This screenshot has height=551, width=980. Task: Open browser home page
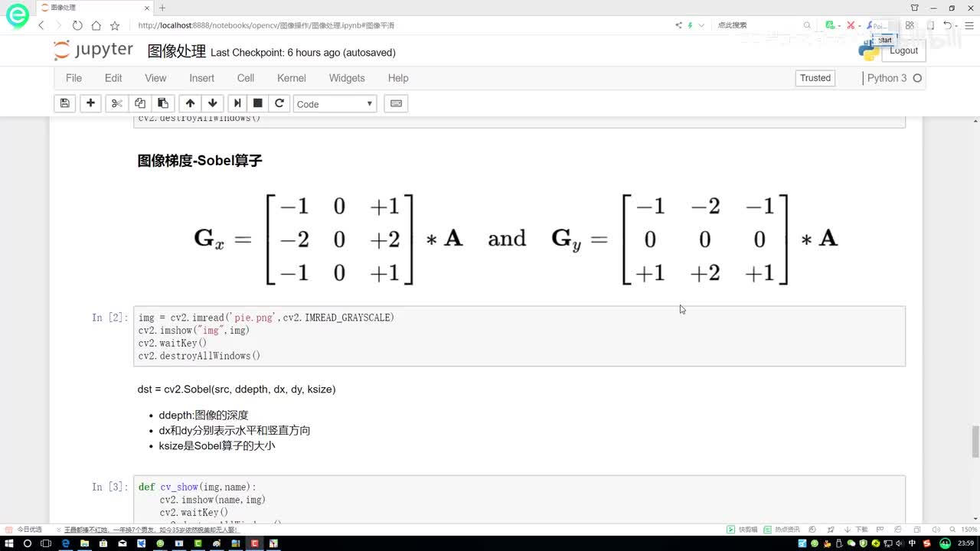click(96, 25)
